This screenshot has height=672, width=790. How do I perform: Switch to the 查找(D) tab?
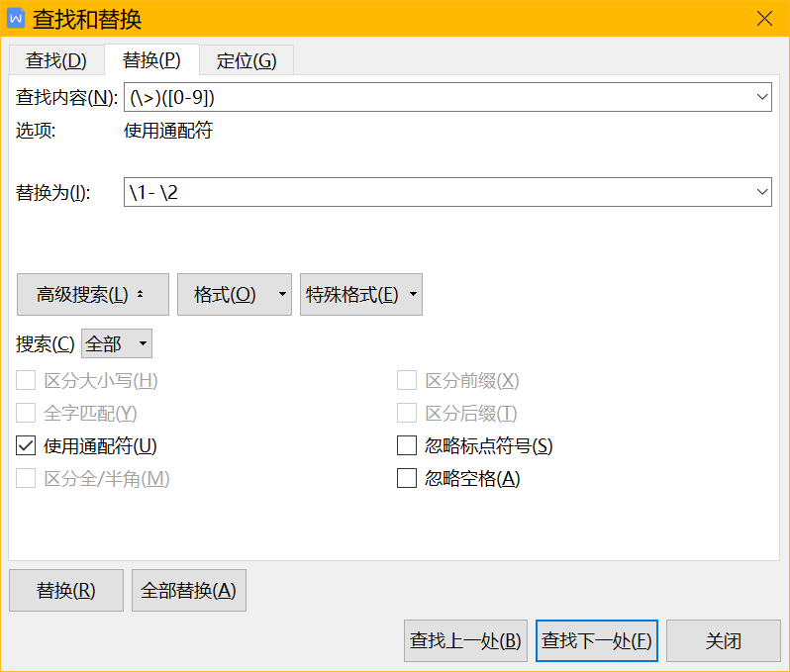point(56,60)
